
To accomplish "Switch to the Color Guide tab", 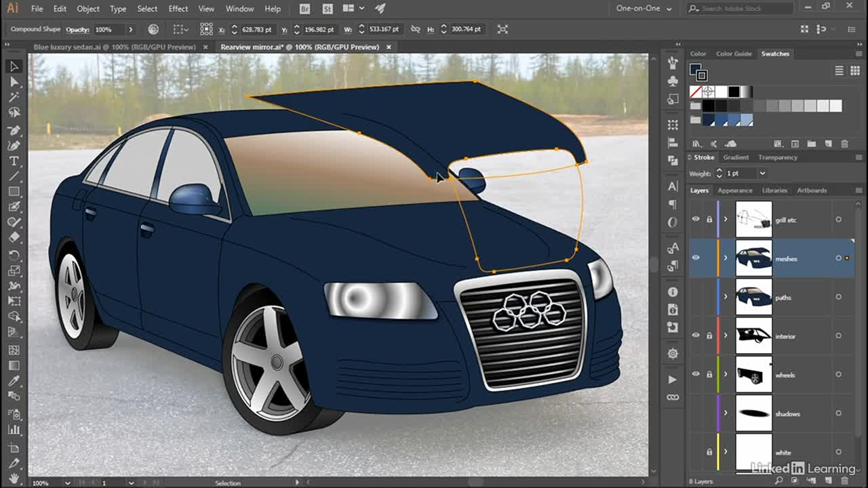I will [x=734, y=54].
